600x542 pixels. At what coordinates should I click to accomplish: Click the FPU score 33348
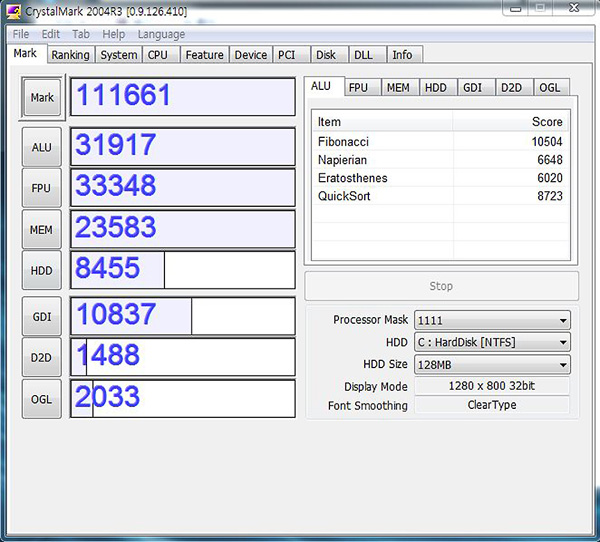click(x=183, y=188)
